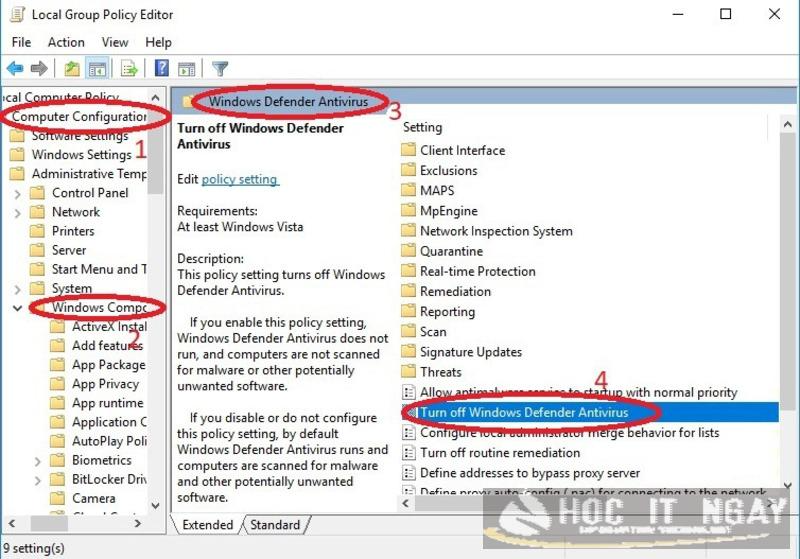The height and width of the screenshot is (559, 800).
Task: Collapse the Windows Components tree node
Action: coord(18,308)
